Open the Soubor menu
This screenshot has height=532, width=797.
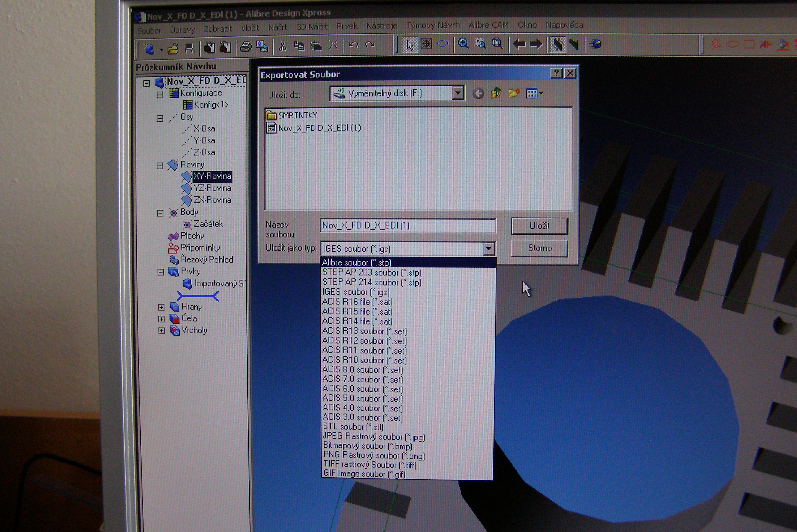[149, 31]
